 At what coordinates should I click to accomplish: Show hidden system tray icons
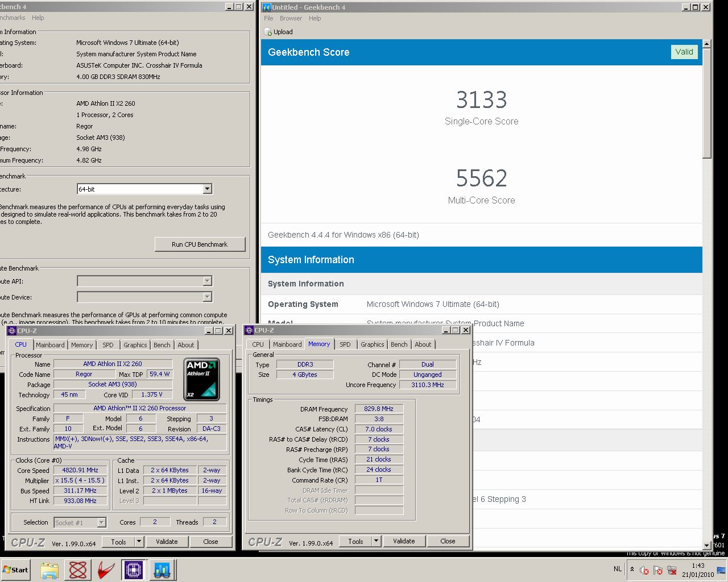pos(632,569)
